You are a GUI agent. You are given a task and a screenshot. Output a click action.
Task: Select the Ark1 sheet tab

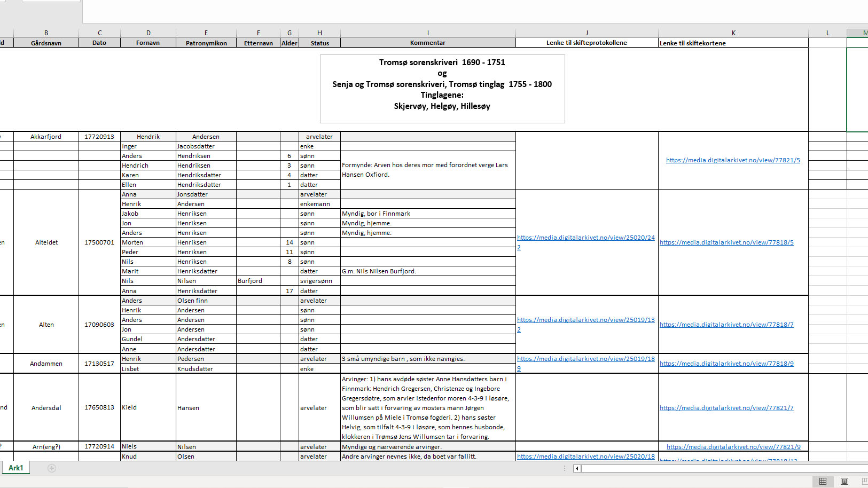pos(15,468)
